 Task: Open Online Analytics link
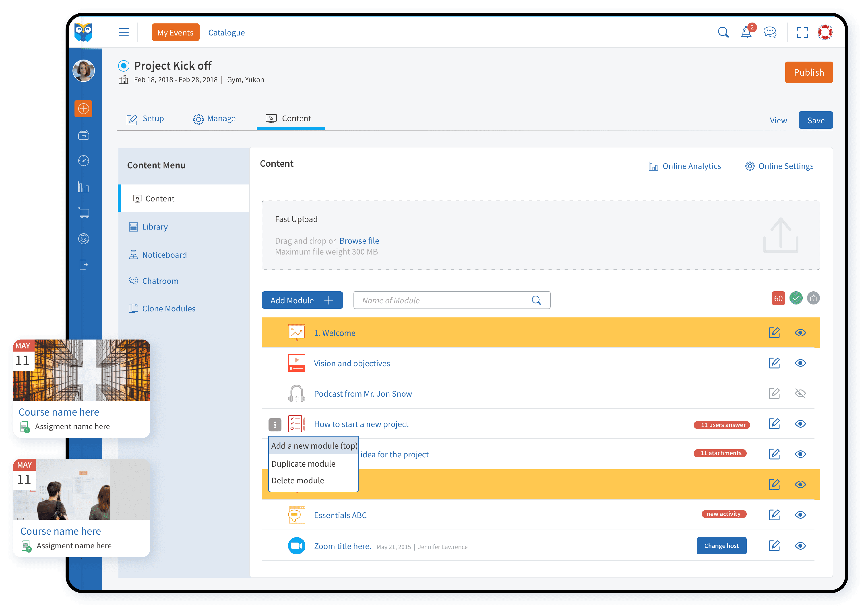coord(685,166)
